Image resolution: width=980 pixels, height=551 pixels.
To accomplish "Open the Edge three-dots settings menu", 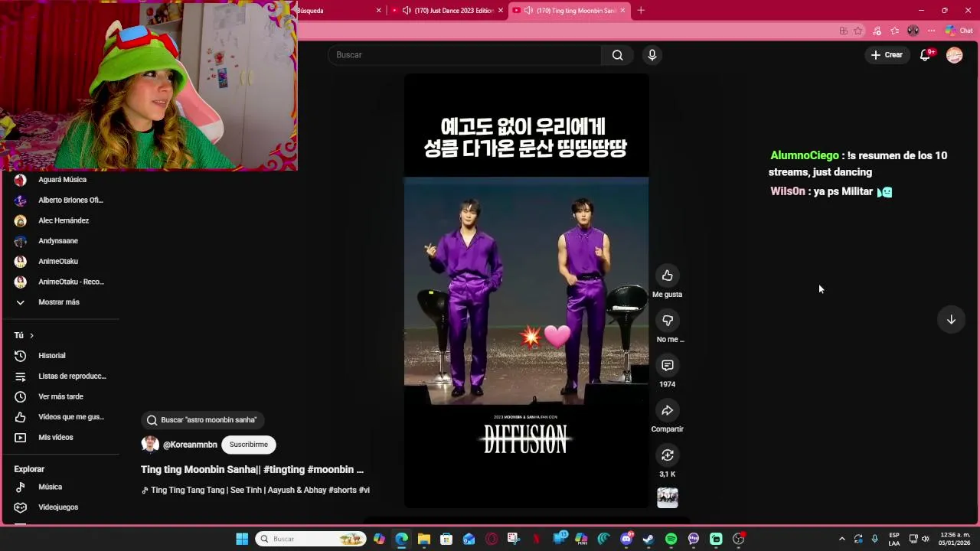I will click(x=931, y=31).
